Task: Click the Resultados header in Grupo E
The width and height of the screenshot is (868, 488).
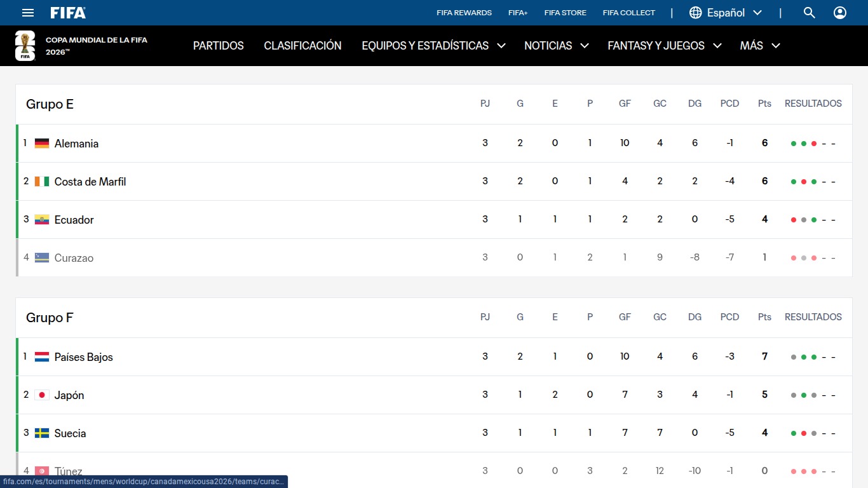Action: point(813,104)
